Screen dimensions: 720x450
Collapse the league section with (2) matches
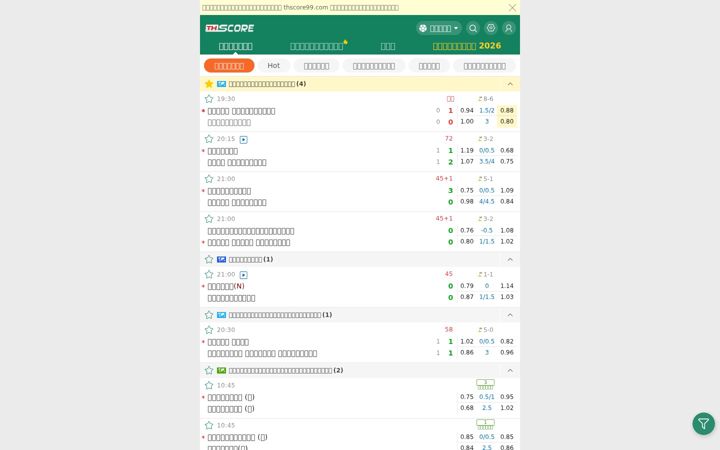tap(510, 370)
